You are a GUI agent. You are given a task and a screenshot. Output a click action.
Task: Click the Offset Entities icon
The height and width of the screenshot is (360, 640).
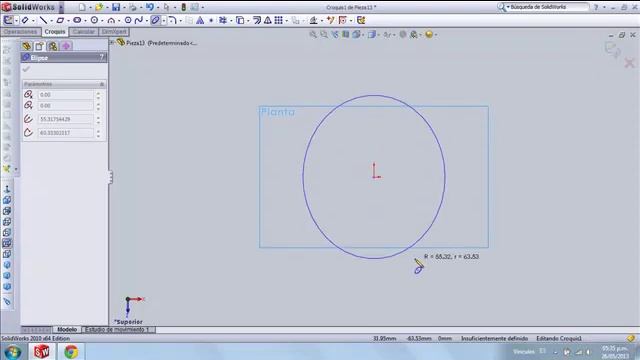tap(257, 20)
